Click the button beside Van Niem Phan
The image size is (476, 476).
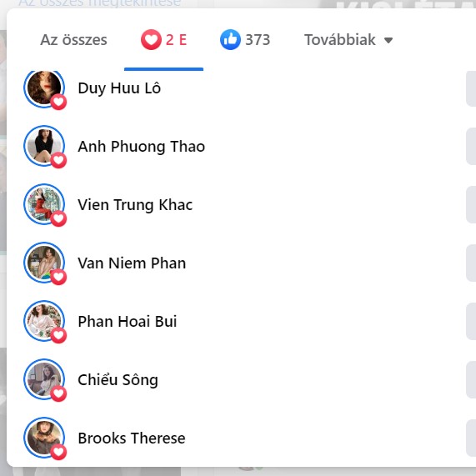pos(471,263)
